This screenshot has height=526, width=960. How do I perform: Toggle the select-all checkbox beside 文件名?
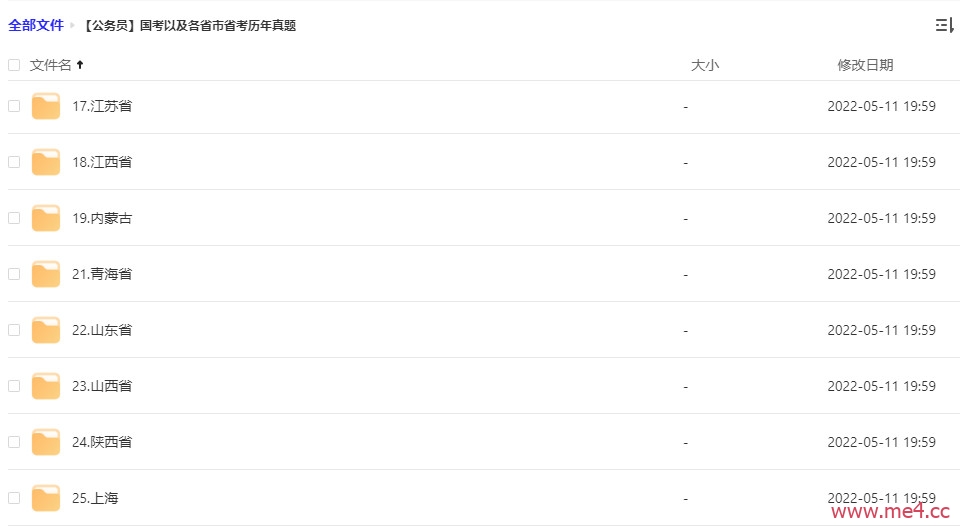click(14, 65)
